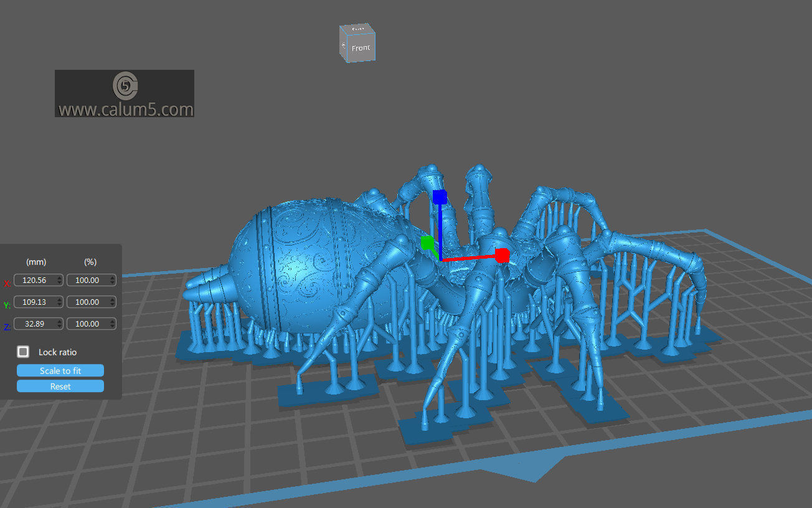Click the stepper arrows on Z percent field
812x508 pixels.
click(112, 324)
